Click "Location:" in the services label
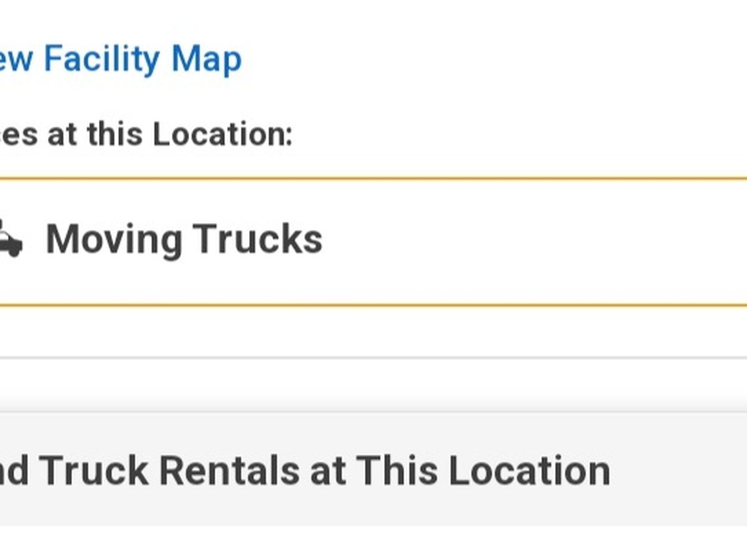 (x=222, y=134)
